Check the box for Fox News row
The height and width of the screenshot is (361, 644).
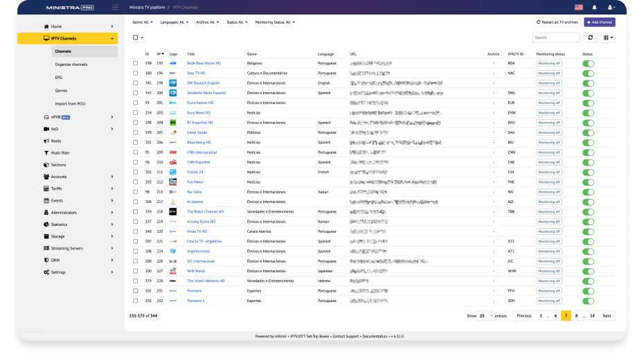click(x=136, y=182)
